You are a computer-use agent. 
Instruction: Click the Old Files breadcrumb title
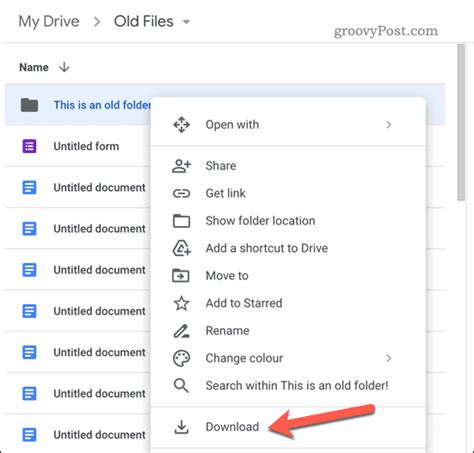tap(144, 22)
